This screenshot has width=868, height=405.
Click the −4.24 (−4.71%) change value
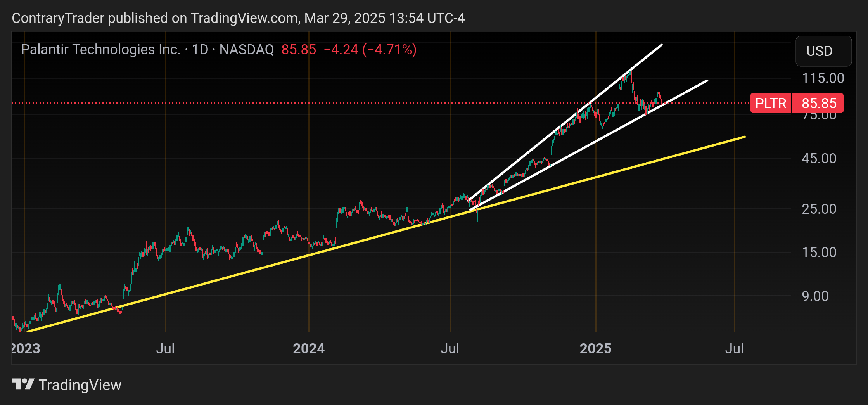click(x=370, y=50)
